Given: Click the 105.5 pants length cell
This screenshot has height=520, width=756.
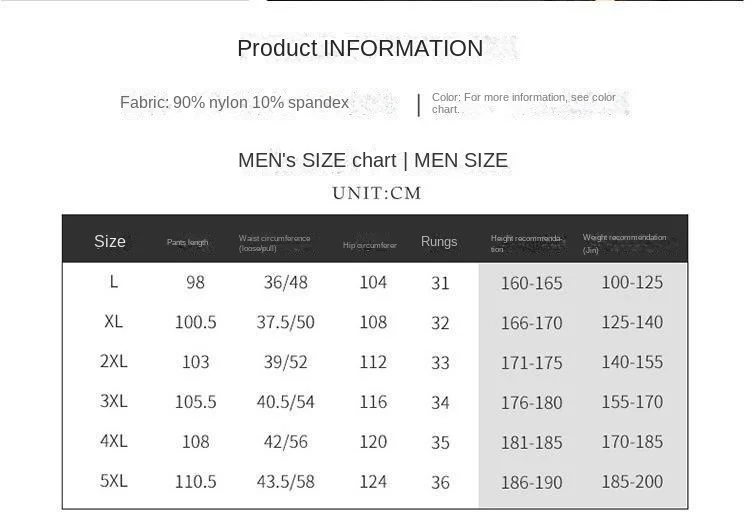Looking at the screenshot, I should pyautogui.click(x=195, y=401).
